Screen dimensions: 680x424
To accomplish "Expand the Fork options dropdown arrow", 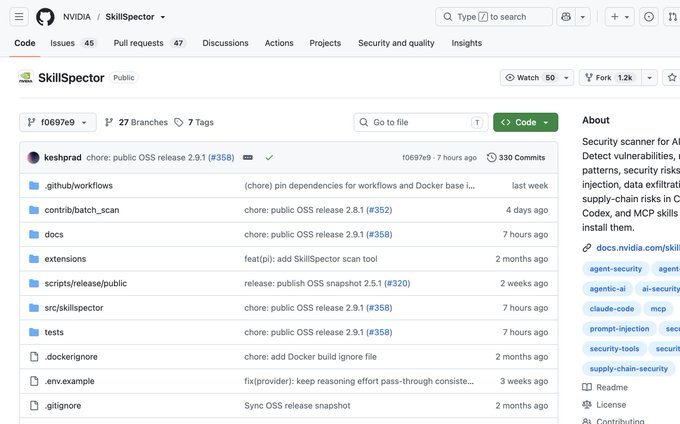I will pos(650,78).
